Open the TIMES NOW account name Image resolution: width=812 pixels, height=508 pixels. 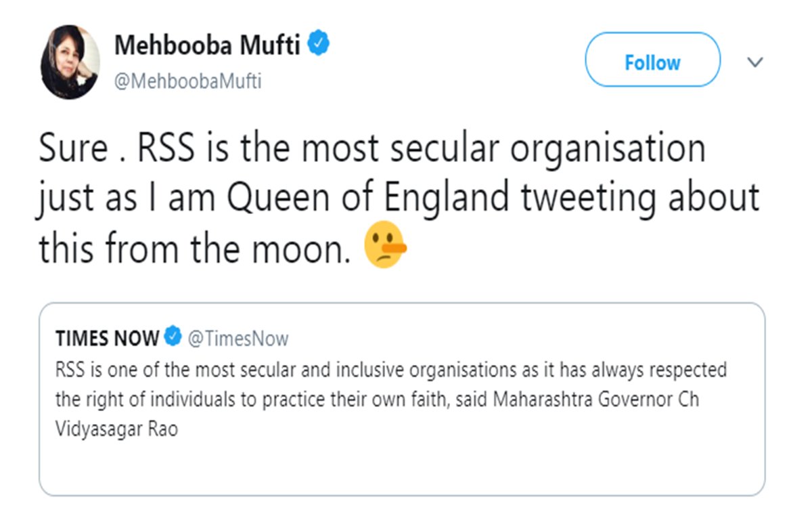tap(108, 337)
